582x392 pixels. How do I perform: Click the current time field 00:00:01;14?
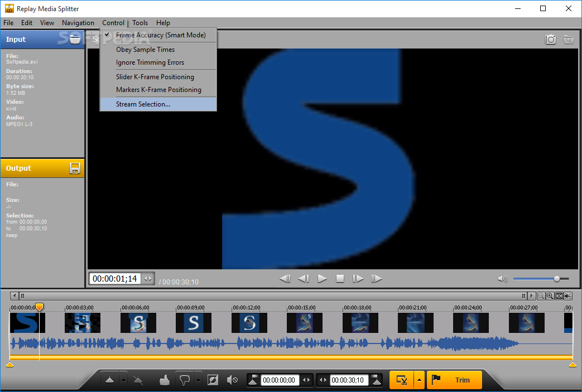115,279
